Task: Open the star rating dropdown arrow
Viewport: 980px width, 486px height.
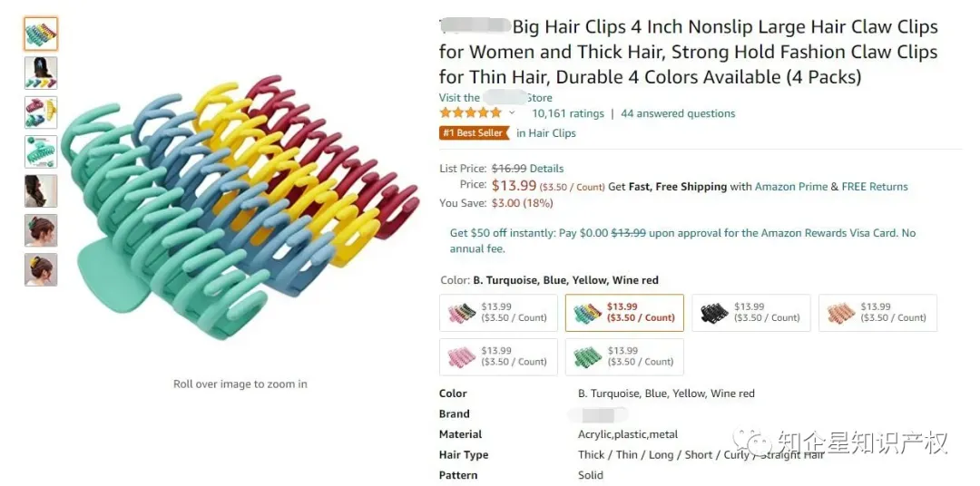Action: pos(512,113)
